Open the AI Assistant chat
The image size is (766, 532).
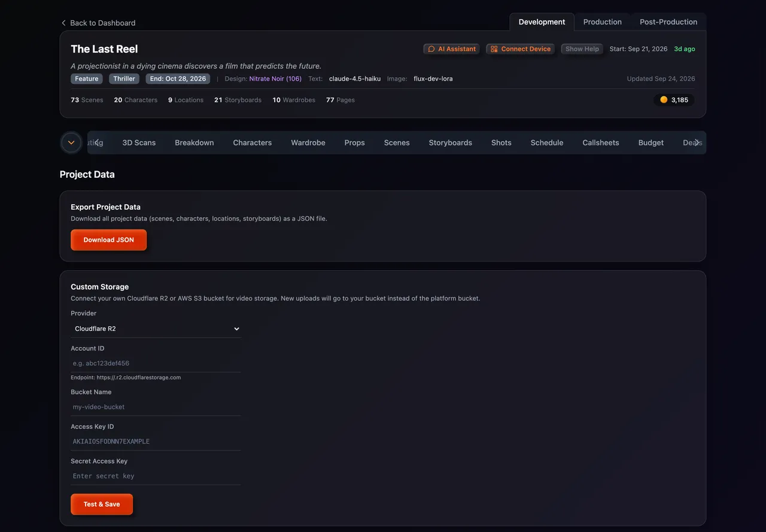pos(452,49)
